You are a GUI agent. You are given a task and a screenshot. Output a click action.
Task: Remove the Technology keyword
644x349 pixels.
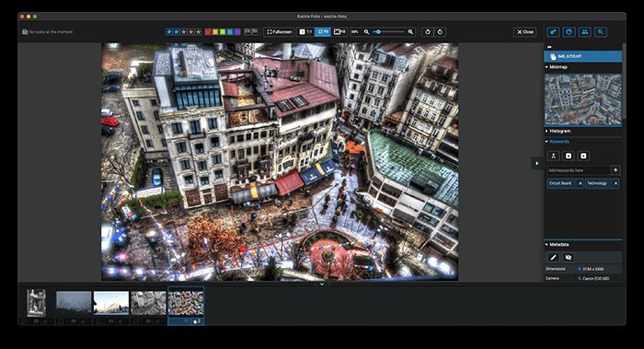tap(615, 184)
